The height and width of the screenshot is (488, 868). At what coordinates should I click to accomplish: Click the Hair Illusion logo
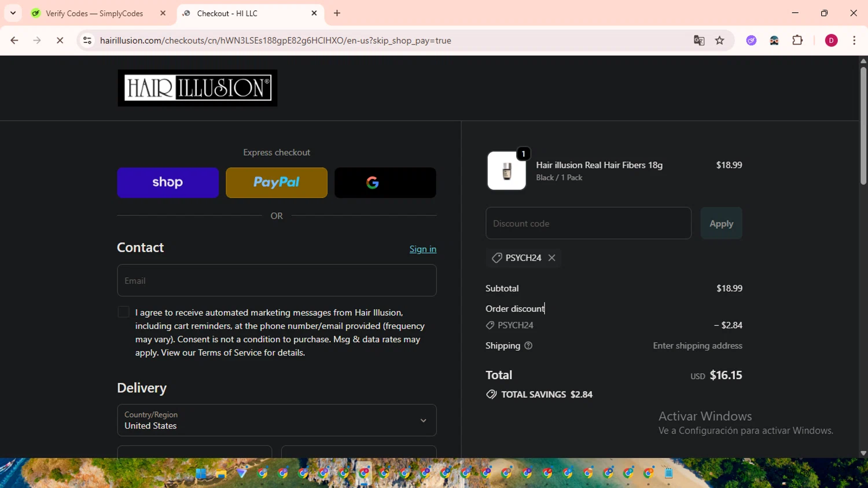coord(197,88)
